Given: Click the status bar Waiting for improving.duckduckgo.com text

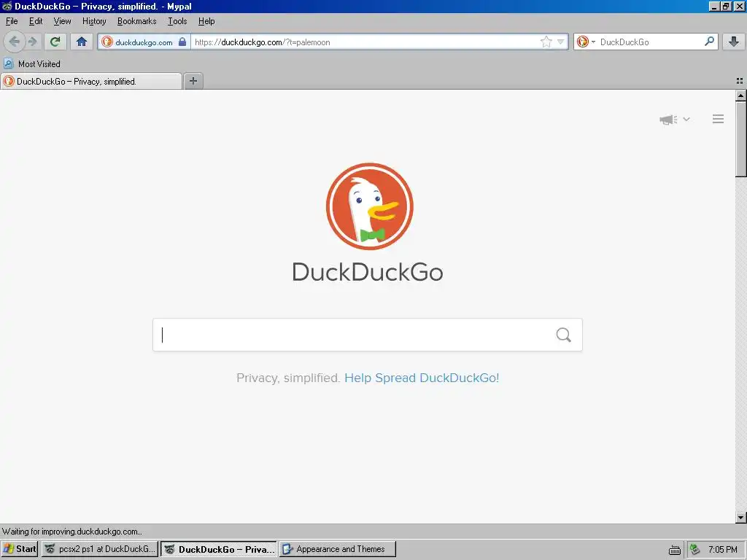Looking at the screenshot, I should 72,532.
